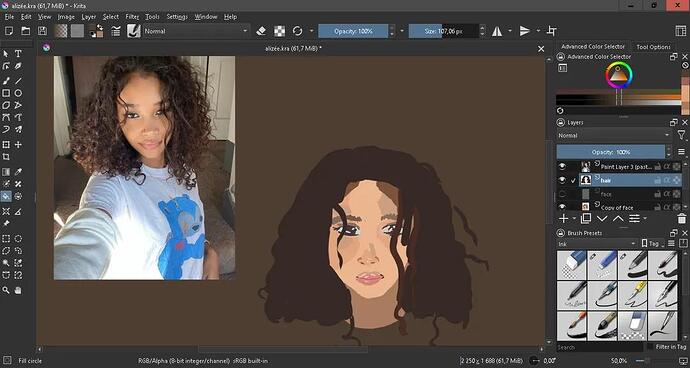The image size is (690, 368).
Task: Expand horizontal mirror options arrow
Action: coord(510,31)
